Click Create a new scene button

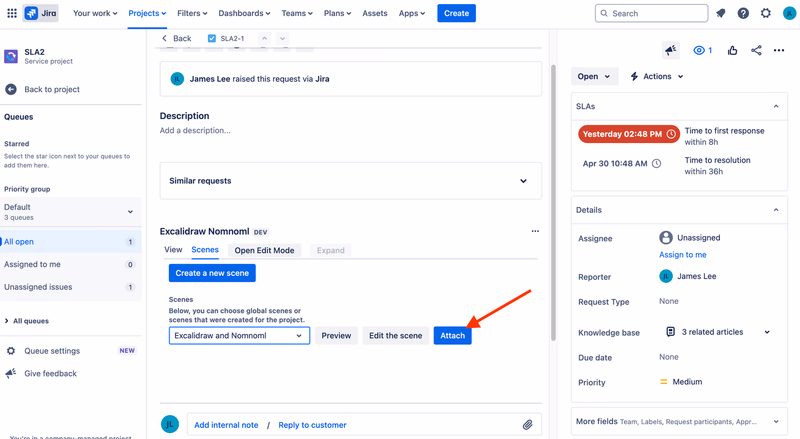212,273
